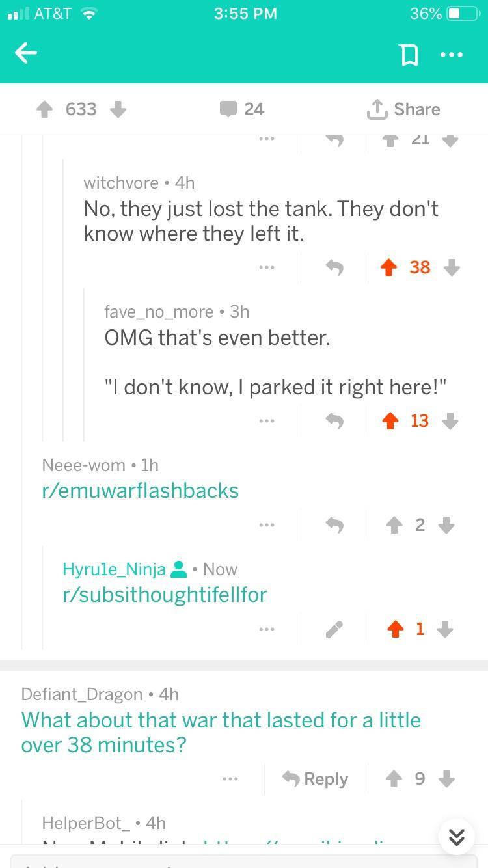Open the header three-dot overflow menu
This screenshot has height=868, width=488.
click(x=451, y=55)
